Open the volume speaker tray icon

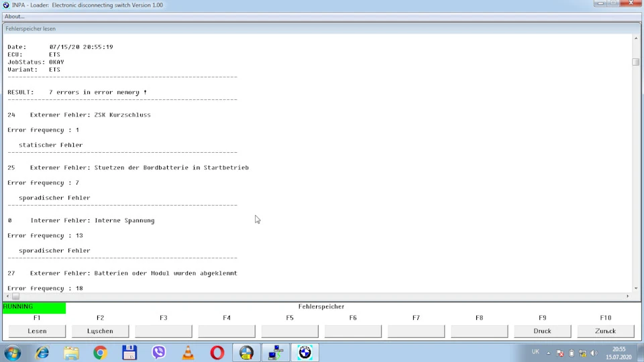click(594, 353)
